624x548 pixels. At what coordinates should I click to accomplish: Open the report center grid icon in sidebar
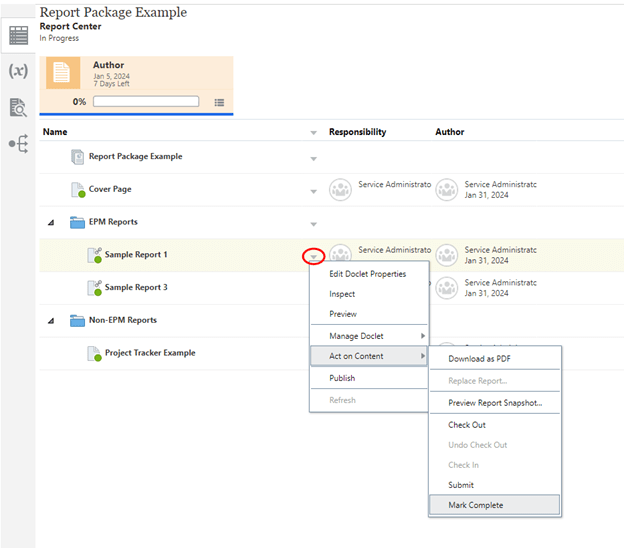coord(18,35)
